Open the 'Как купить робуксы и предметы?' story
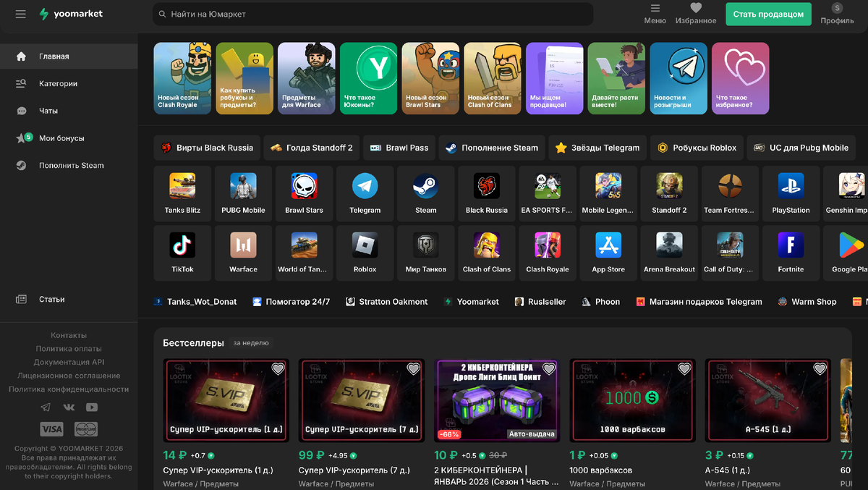 coord(244,78)
